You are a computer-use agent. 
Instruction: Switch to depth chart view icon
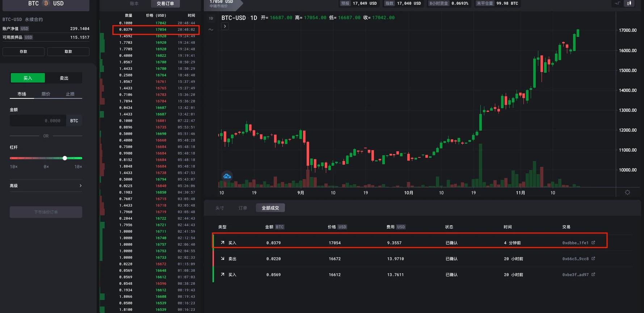tap(618, 3)
